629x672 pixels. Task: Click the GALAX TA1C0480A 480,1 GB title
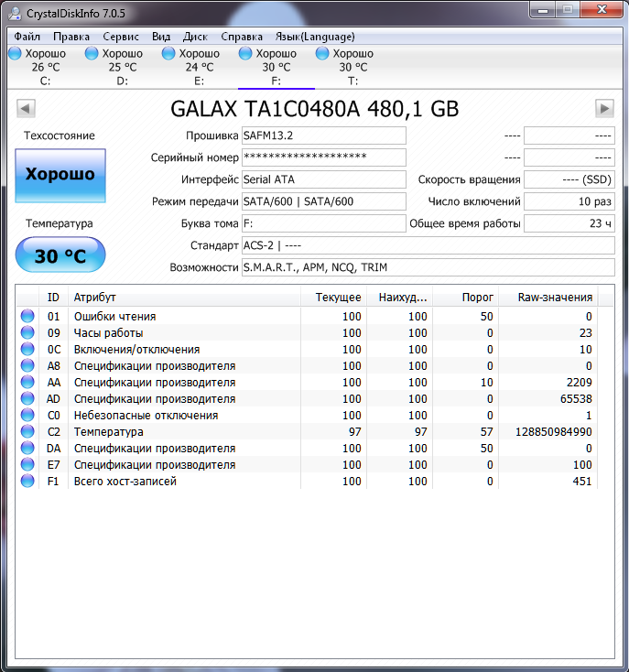(x=315, y=109)
